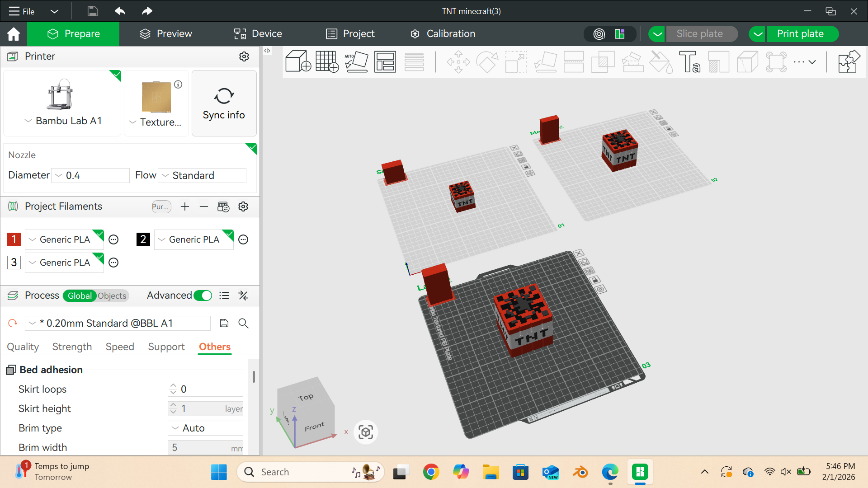Click the Add cube primitive toolbar icon
868x488 pixels.
(x=298, y=61)
